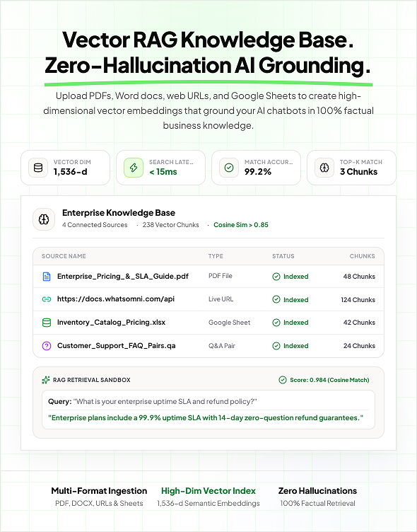Click the check icon beside the cosine match Score
Screen dimensions: 417x532
pos(283,380)
